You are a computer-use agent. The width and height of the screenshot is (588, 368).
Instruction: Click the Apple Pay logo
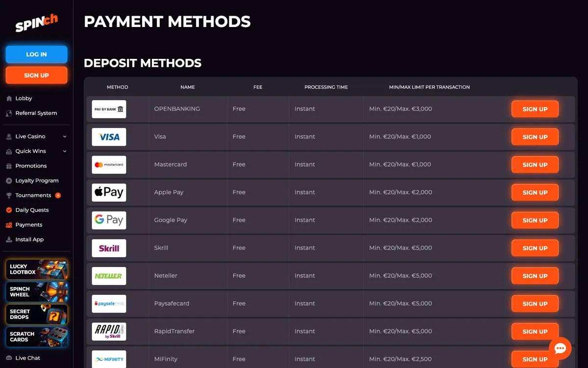pos(109,192)
